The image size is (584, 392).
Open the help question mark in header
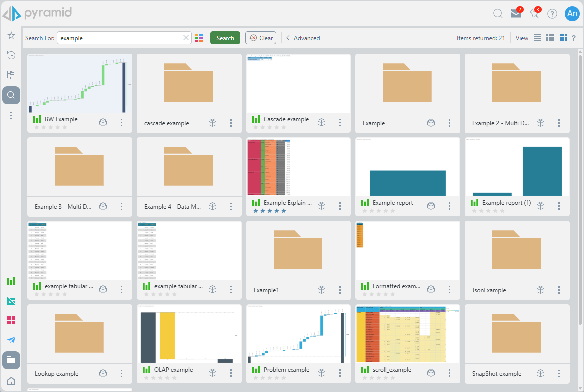(x=552, y=14)
